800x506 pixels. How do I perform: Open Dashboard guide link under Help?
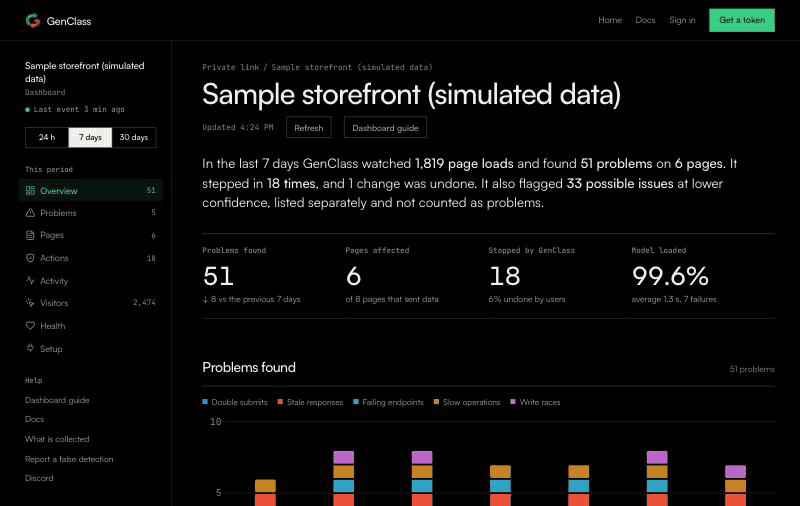pos(57,400)
